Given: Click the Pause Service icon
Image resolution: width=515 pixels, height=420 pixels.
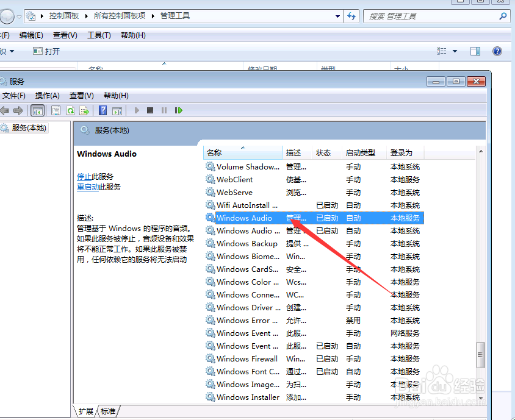Looking at the screenshot, I should (164, 110).
